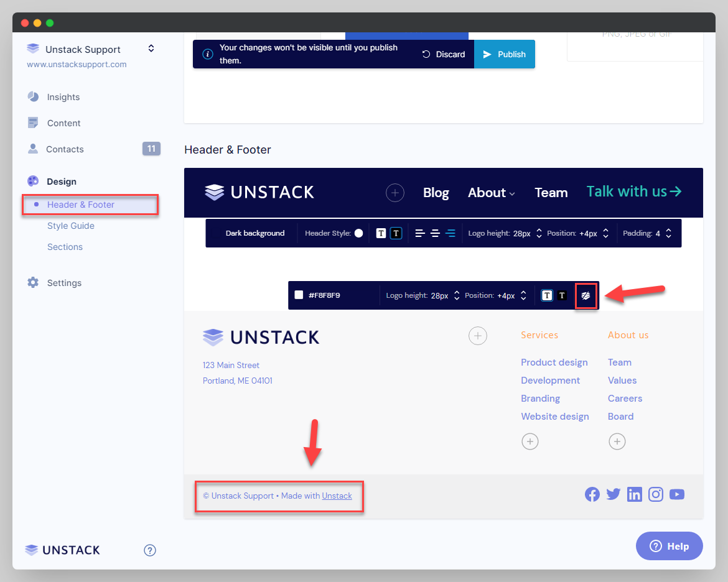Viewport: 728px width, 582px height.
Task: Click the Instagram icon in footer
Action: 656,495
